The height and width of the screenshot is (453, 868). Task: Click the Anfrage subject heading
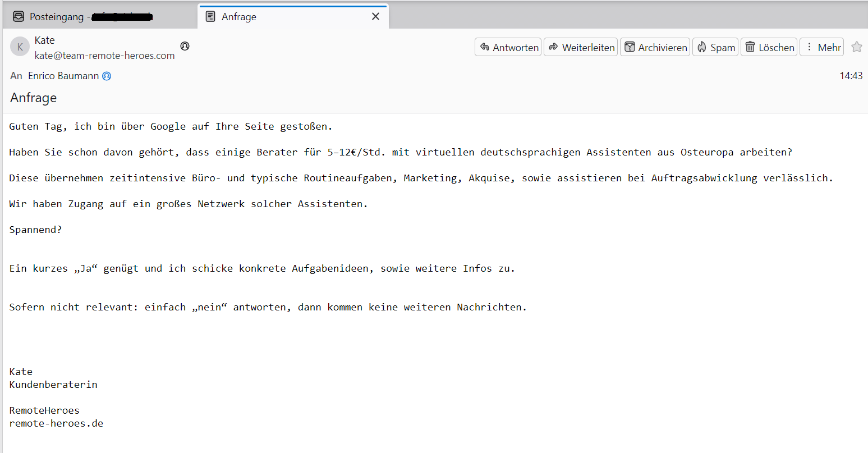pos(34,98)
